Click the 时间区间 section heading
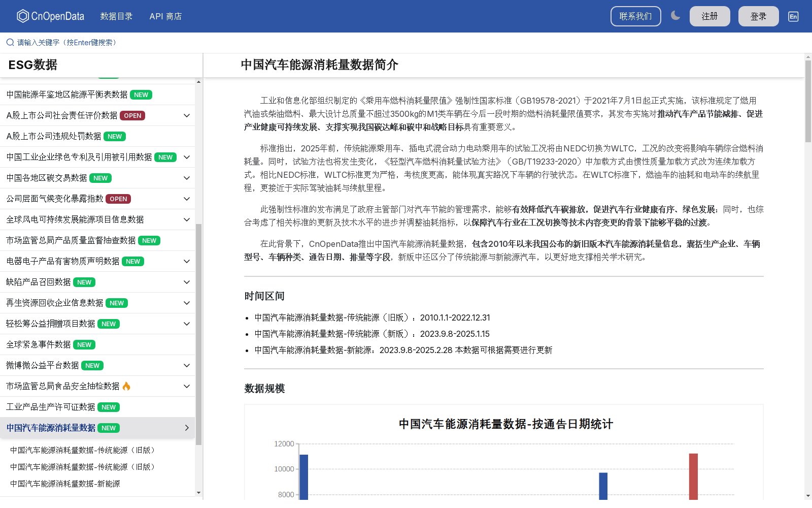This screenshot has width=812, height=508. coord(264,296)
